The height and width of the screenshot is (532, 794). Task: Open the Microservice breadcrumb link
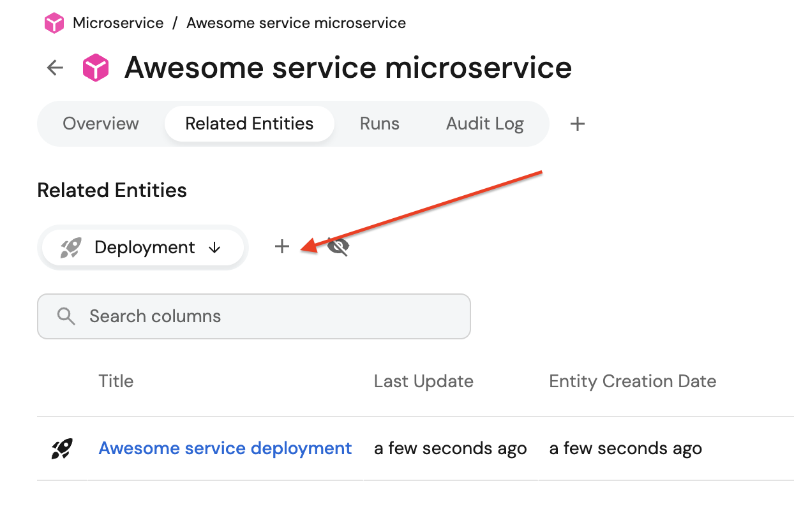coord(118,24)
